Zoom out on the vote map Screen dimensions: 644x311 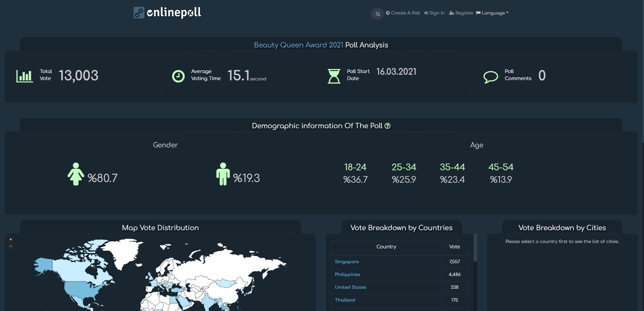click(x=11, y=246)
